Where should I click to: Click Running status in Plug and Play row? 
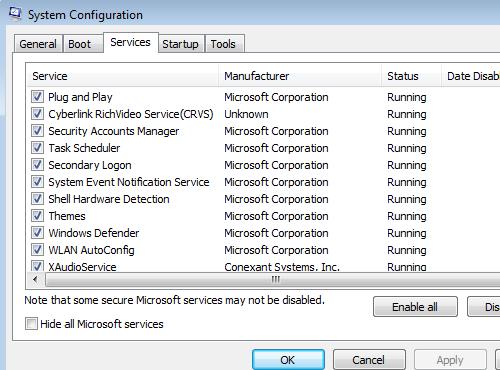tap(407, 97)
